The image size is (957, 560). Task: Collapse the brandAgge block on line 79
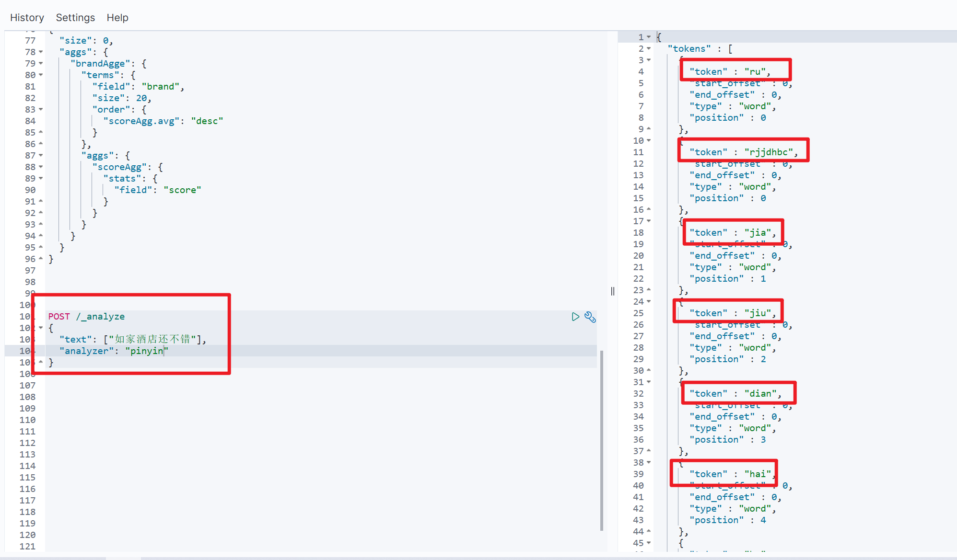click(41, 63)
